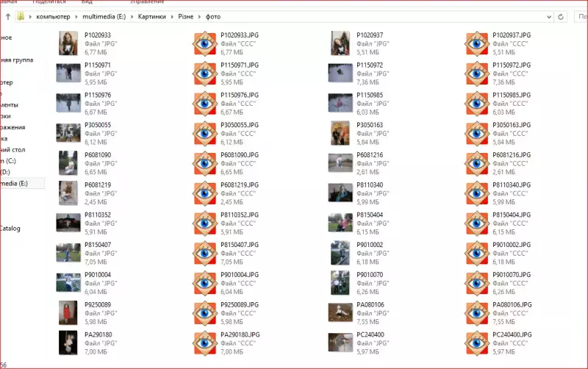Expand the chevron after 'Картинки' breadcrumb
588x369 pixels.
pos(172,17)
